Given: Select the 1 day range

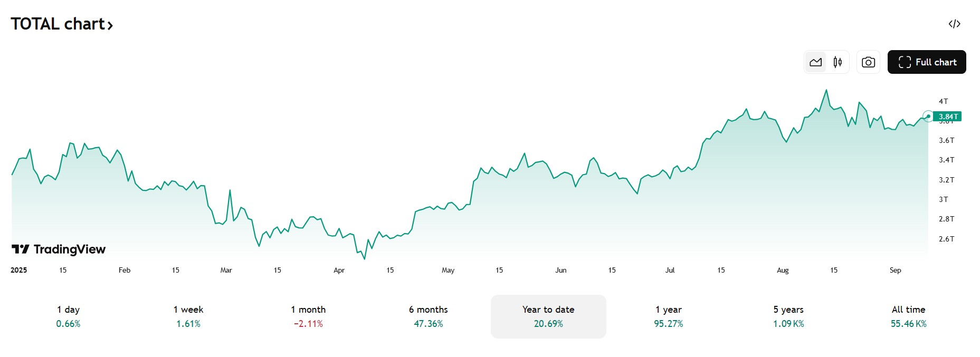Looking at the screenshot, I should pyautogui.click(x=69, y=316).
